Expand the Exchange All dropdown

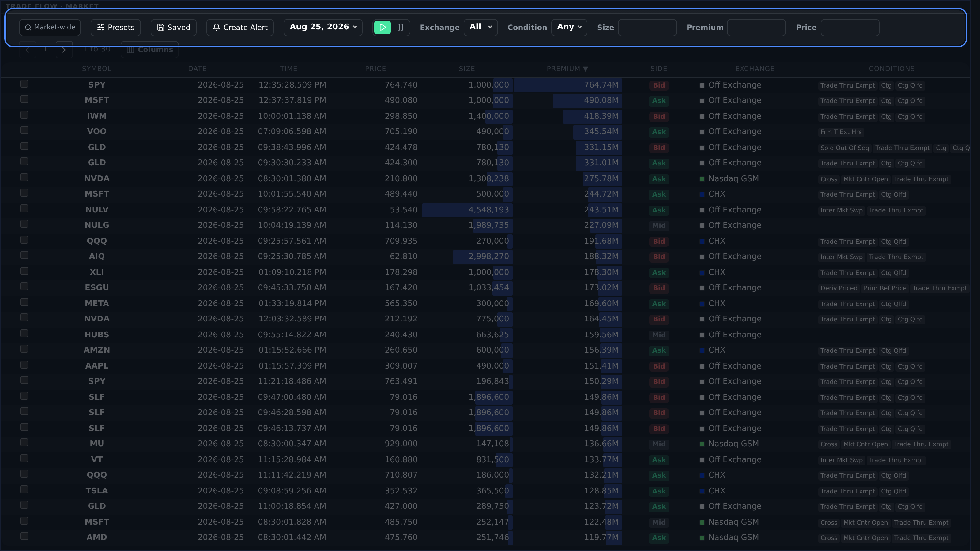[x=481, y=27]
